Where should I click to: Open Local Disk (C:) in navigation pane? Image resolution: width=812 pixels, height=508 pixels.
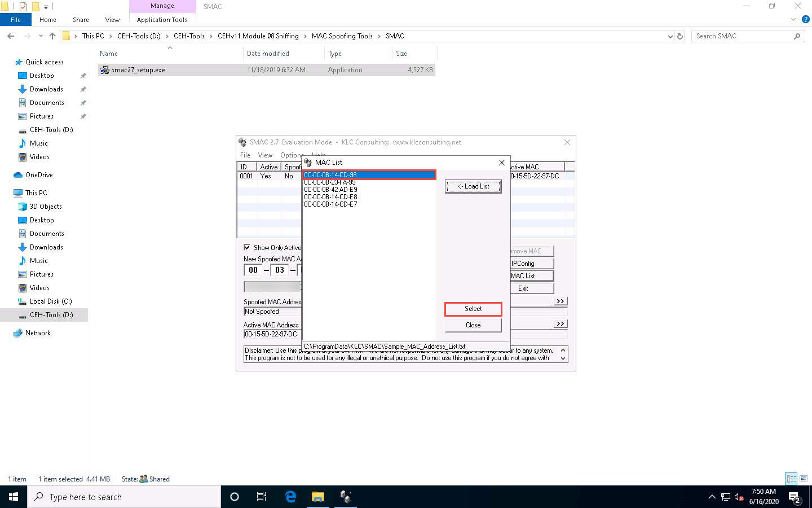(51, 301)
